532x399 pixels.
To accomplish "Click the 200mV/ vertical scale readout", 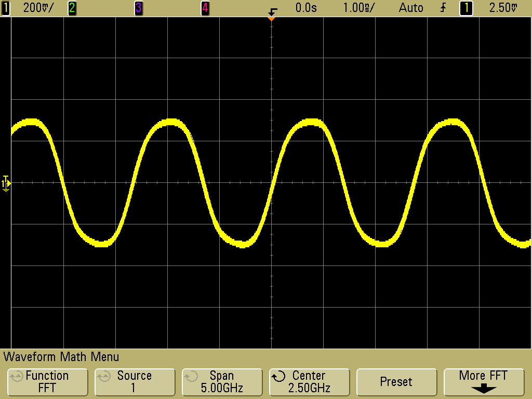I will tap(38, 8).
